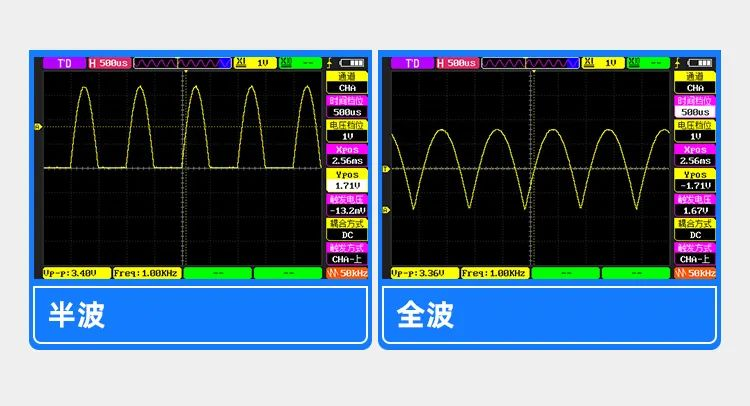Click the empty green measurement box beside Freq on 全波 screen
The width and height of the screenshot is (750, 406).
click(566, 273)
